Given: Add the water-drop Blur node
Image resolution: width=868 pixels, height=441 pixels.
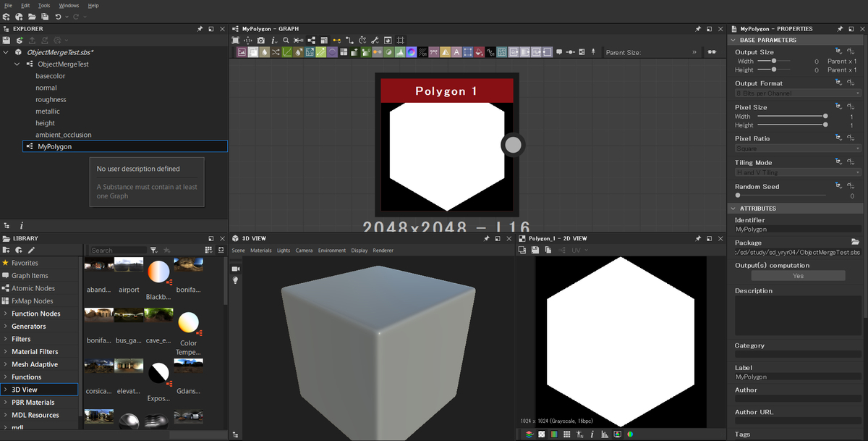Looking at the screenshot, I should (x=265, y=52).
